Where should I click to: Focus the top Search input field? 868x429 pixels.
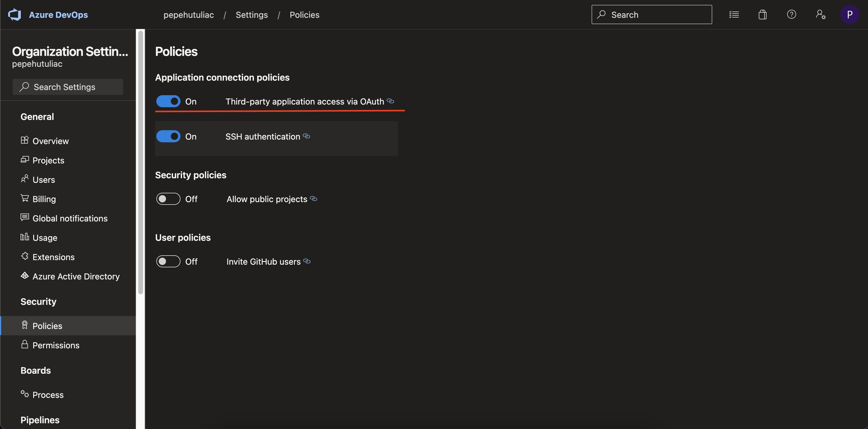tap(652, 15)
